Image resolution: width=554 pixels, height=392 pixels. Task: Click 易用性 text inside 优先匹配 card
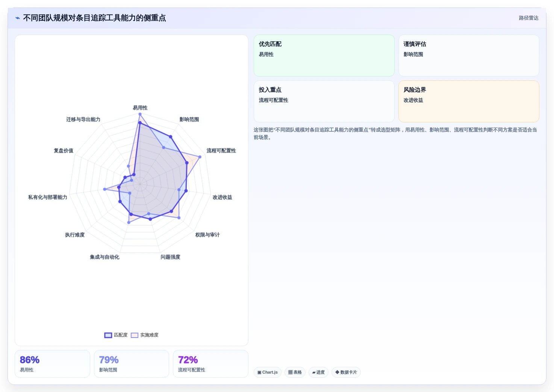pos(266,54)
